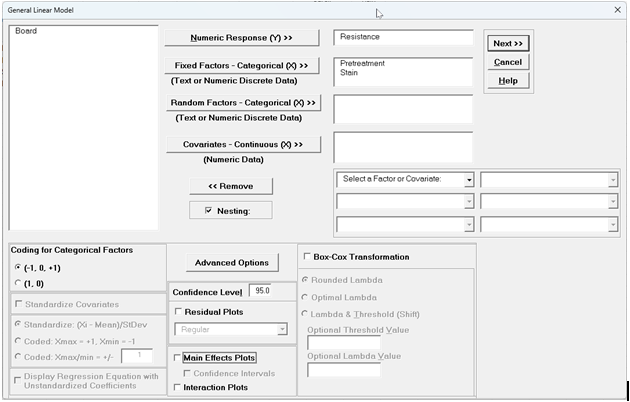Select (-1, 0, +1) coding option
The image size is (630, 402).
click(x=16, y=268)
